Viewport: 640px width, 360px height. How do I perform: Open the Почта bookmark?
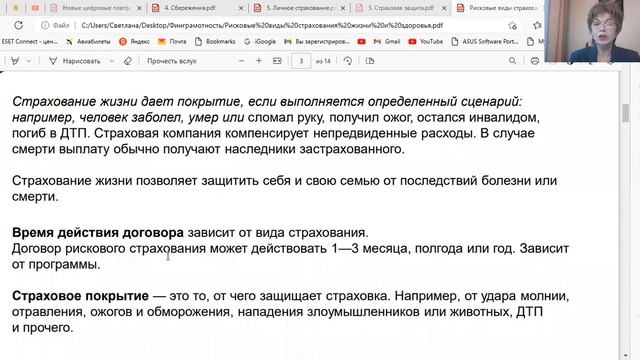point(172,41)
